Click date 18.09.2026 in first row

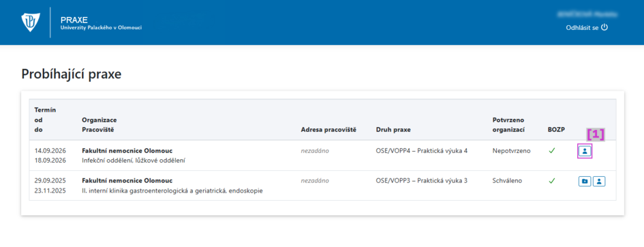[50, 161]
